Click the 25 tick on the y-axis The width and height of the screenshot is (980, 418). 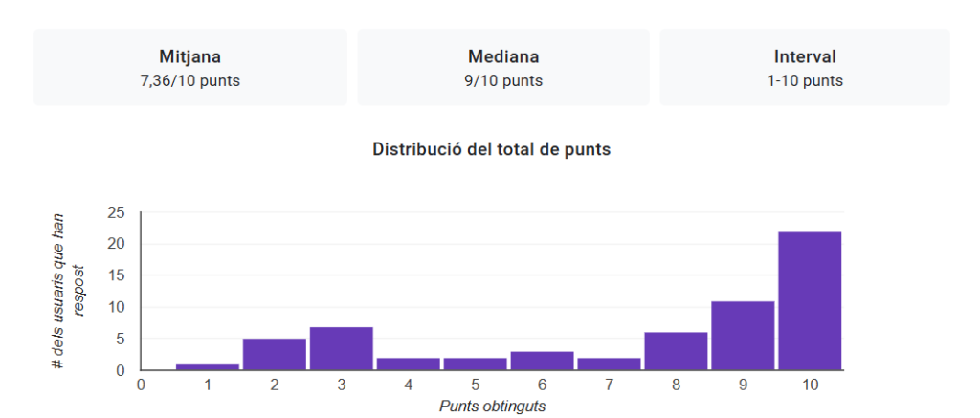click(116, 212)
